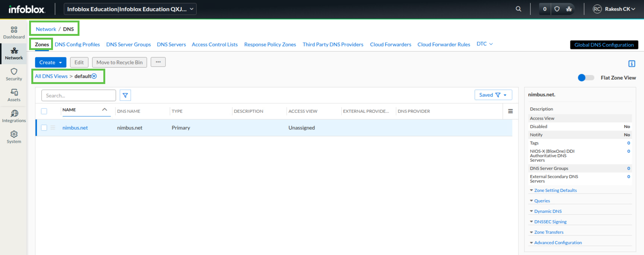Image resolution: width=644 pixels, height=255 pixels.
Task: Check the select-all header checkbox
Action: tap(44, 111)
